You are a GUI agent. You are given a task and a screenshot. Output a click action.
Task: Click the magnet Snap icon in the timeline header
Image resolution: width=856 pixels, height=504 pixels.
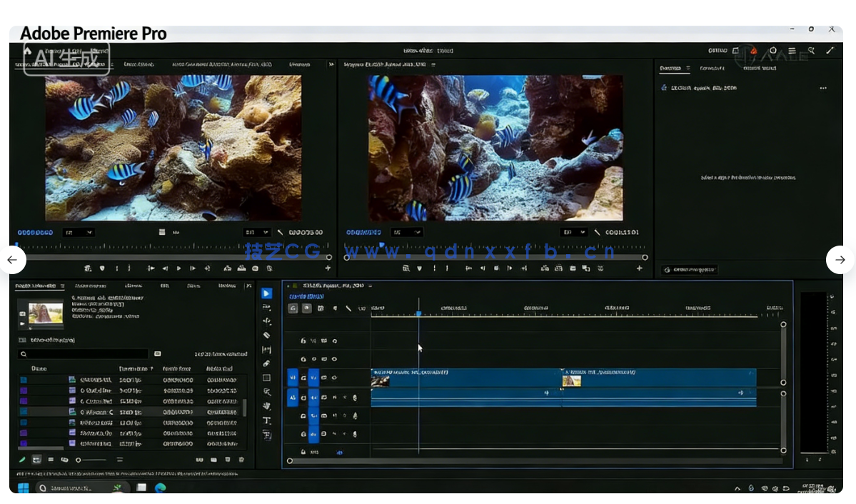tap(305, 308)
